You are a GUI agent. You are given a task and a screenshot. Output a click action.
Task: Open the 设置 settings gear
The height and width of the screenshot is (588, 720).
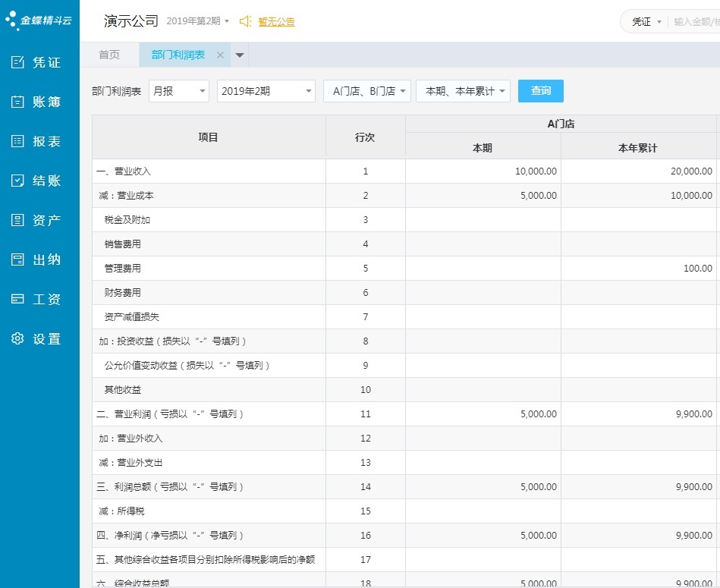pyautogui.click(x=37, y=338)
